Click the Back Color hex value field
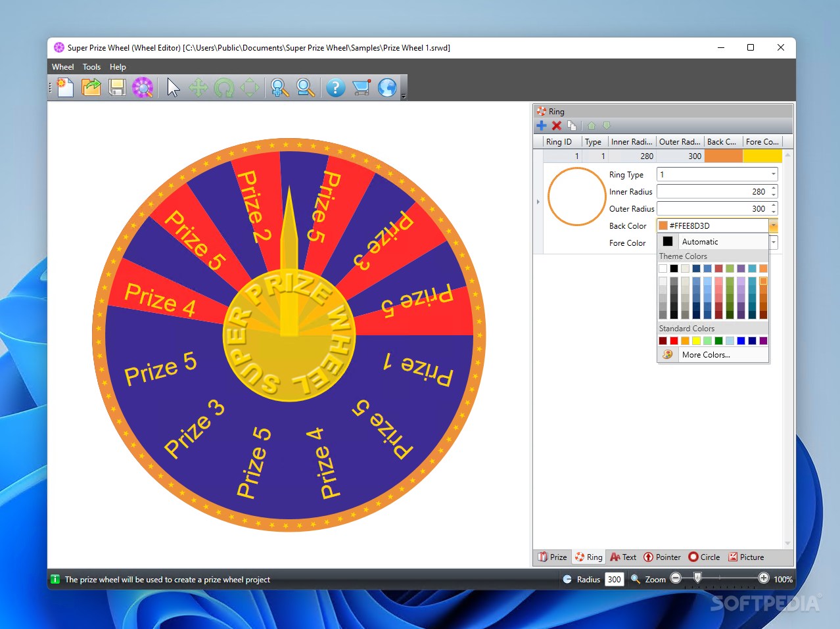840x629 pixels. 712,226
